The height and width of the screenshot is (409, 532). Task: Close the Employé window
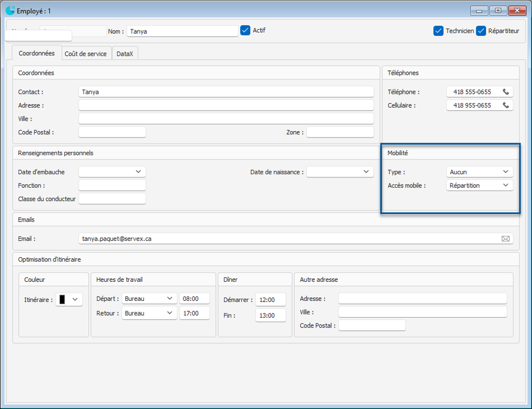point(517,10)
